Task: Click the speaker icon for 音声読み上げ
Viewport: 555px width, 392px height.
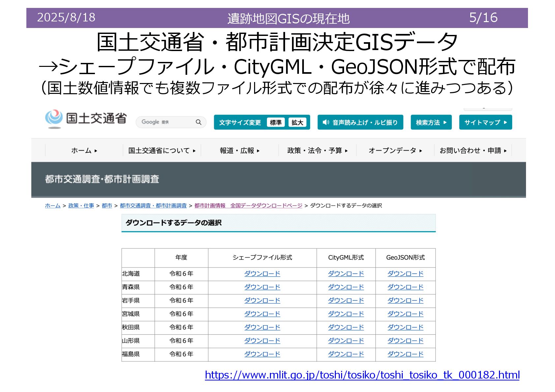Action: (x=326, y=123)
